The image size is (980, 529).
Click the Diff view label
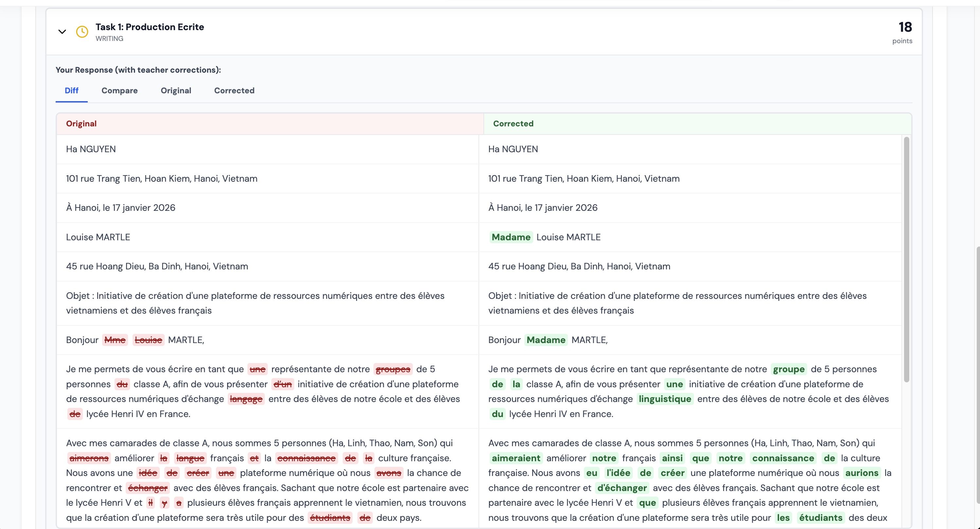(x=72, y=91)
